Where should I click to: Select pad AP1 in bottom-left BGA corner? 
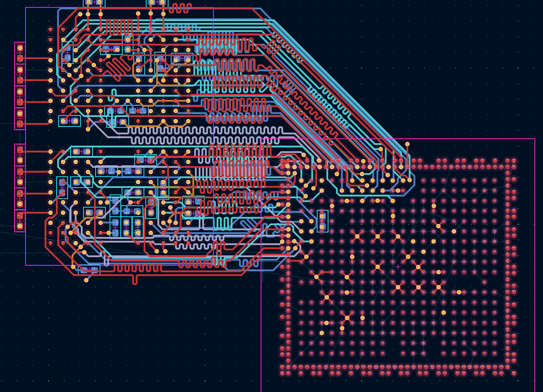[282, 367]
